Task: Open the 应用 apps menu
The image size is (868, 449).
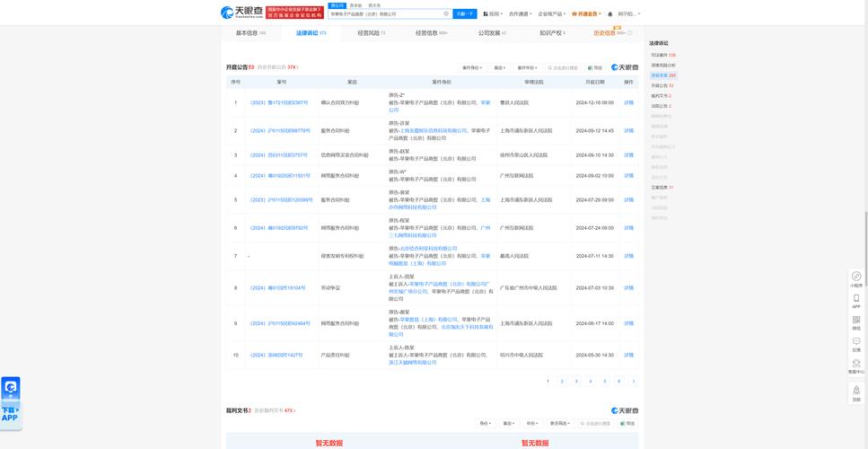Action: point(493,13)
